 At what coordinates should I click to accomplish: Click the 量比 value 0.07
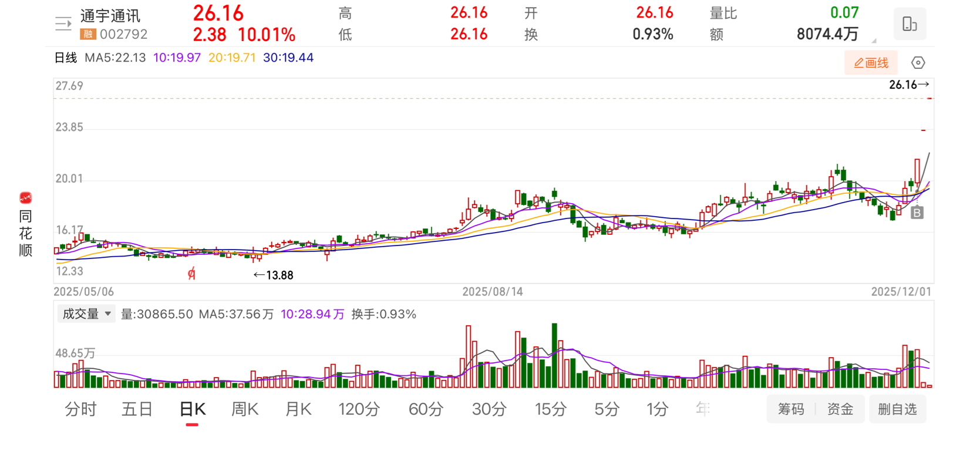[x=844, y=12]
